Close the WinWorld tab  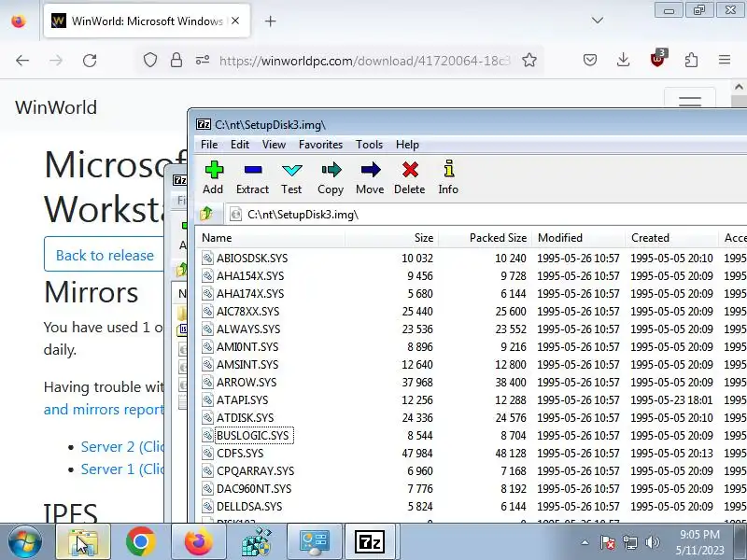click(x=235, y=21)
